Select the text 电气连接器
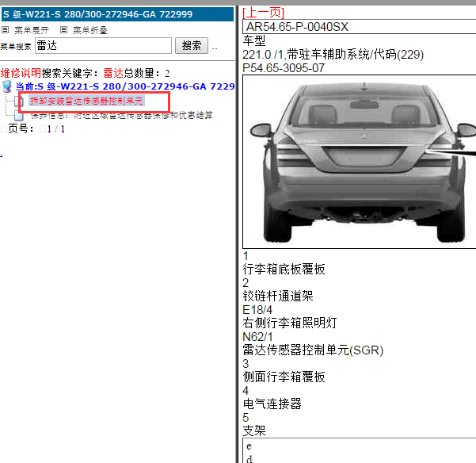 272,404
